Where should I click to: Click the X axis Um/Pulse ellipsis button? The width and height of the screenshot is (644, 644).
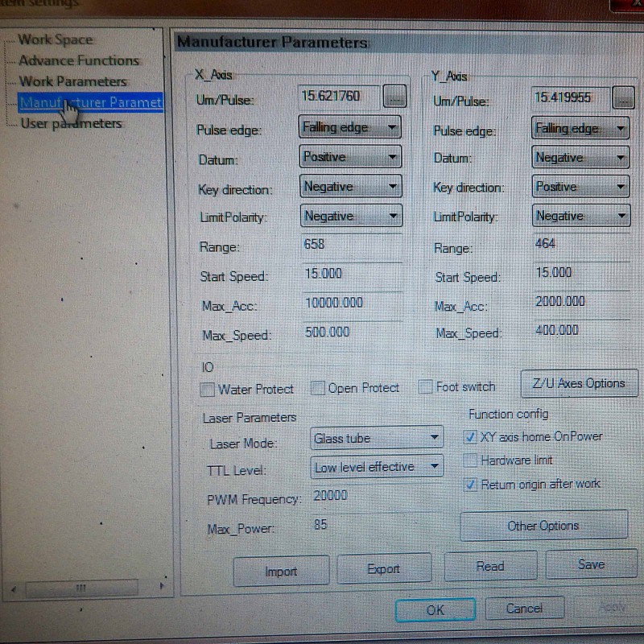click(x=394, y=97)
